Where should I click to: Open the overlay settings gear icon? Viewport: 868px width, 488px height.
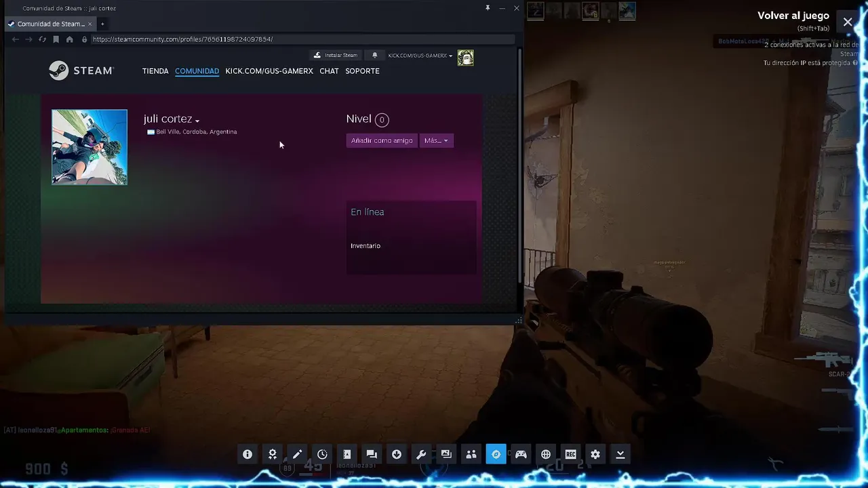pyautogui.click(x=595, y=454)
